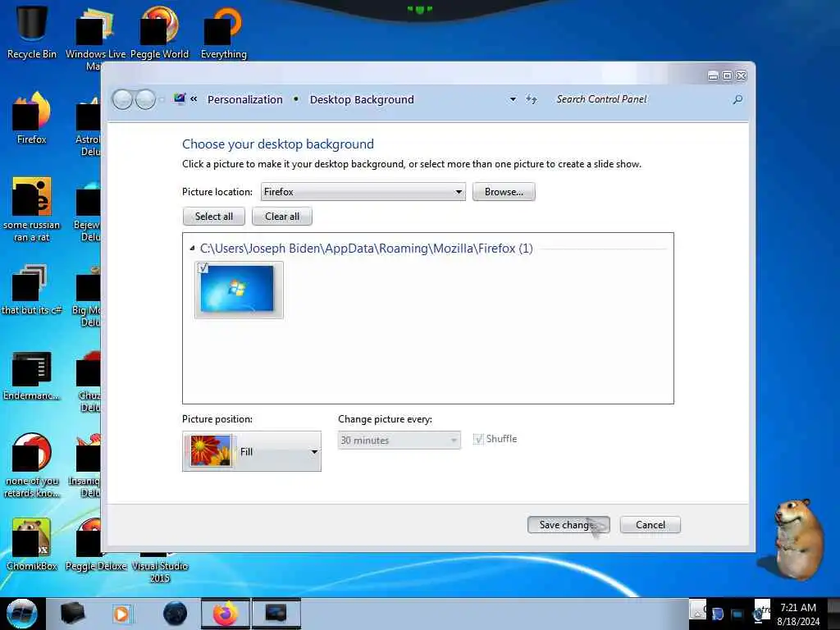Open the 'Change picture every' 30 minutes dropdown

tap(399, 441)
